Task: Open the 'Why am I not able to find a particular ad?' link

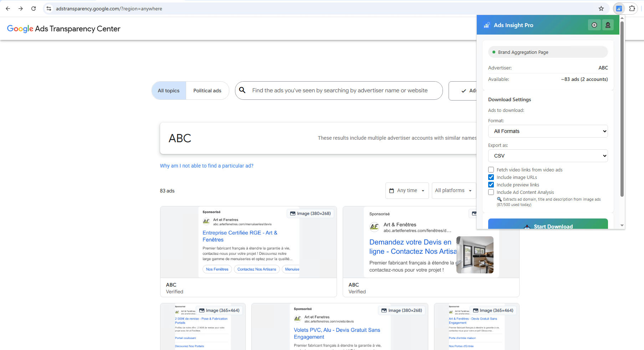Action: click(x=207, y=166)
